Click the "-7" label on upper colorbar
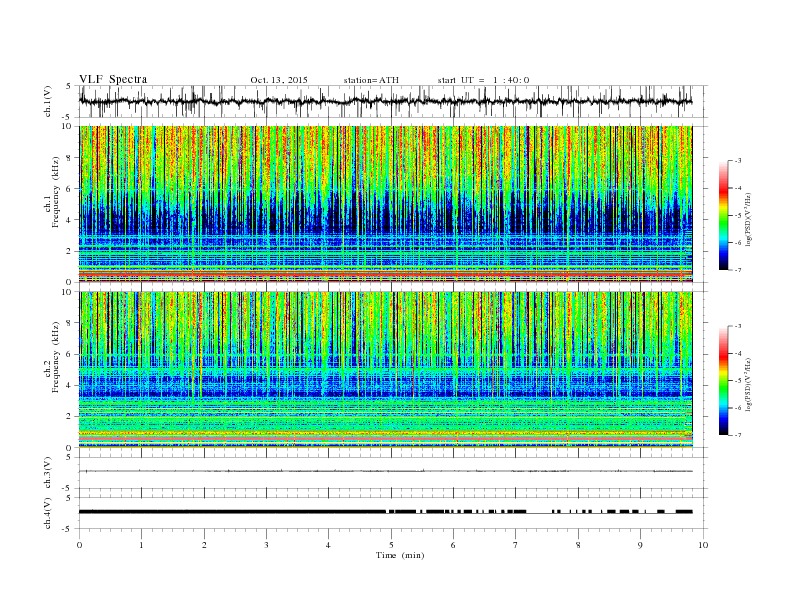This screenshot has width=792, height=612. click(x=738, y=270)
